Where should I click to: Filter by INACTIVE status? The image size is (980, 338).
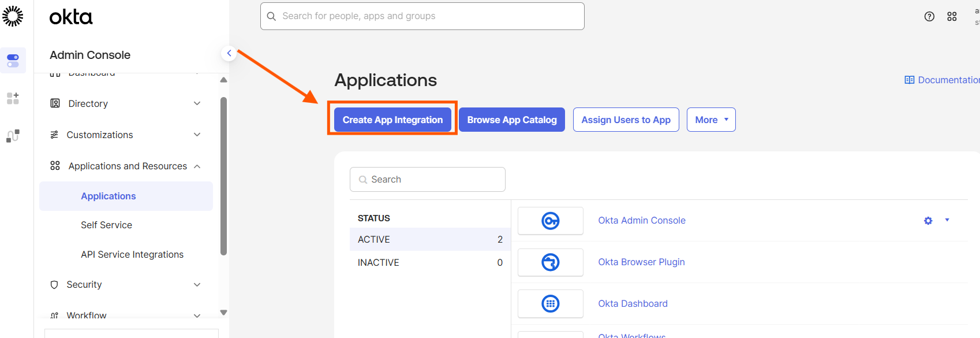pos(430,262)
